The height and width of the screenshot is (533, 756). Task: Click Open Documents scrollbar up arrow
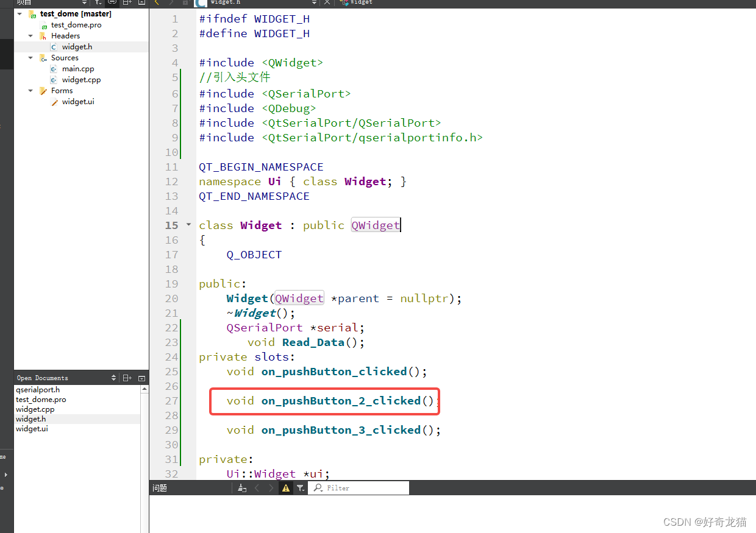(144, 388)
